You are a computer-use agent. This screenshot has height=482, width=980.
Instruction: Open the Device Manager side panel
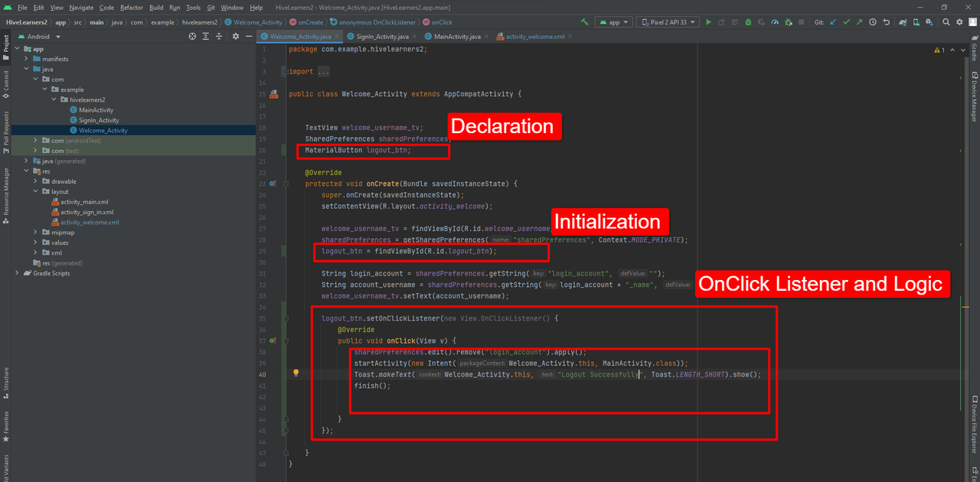(974, 96)
